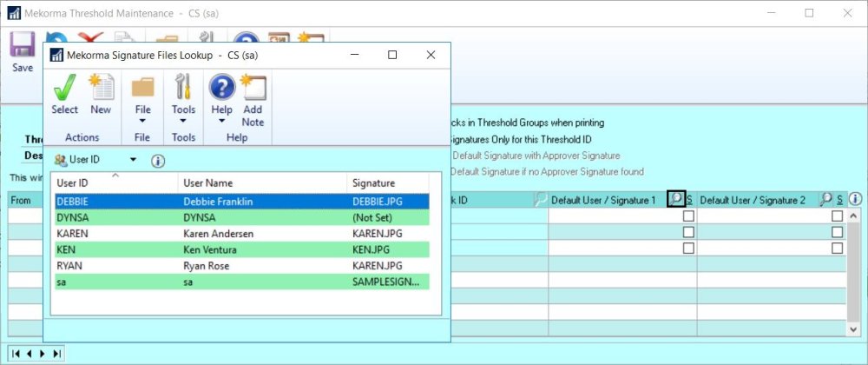Click the SAMPLESIGN... signature cell
This screenshot has height=365, width=868.
point(386,282)
